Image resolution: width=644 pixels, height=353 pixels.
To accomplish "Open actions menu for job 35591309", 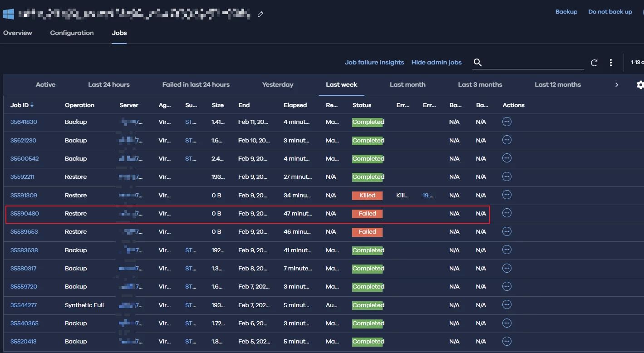I will point(507,195).
